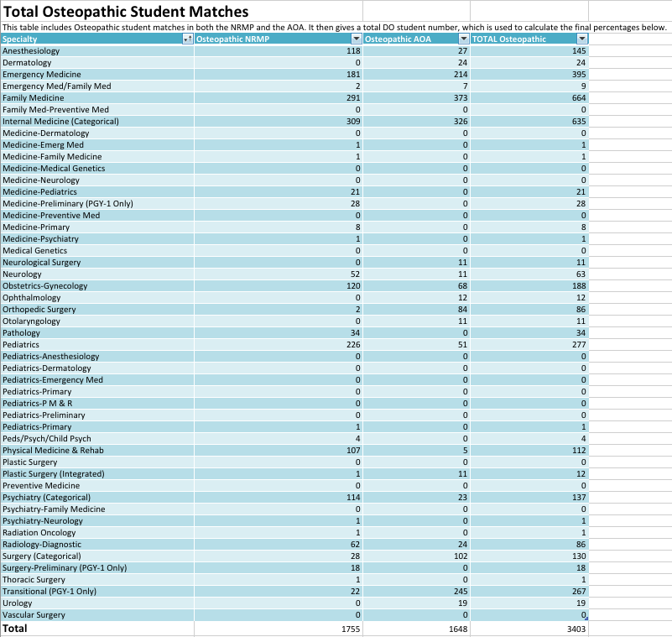Select the 'Surgery (Categorical)' cell
This screenshot has width=672, height=637.
pyautogui.click(x=97, y=556)
